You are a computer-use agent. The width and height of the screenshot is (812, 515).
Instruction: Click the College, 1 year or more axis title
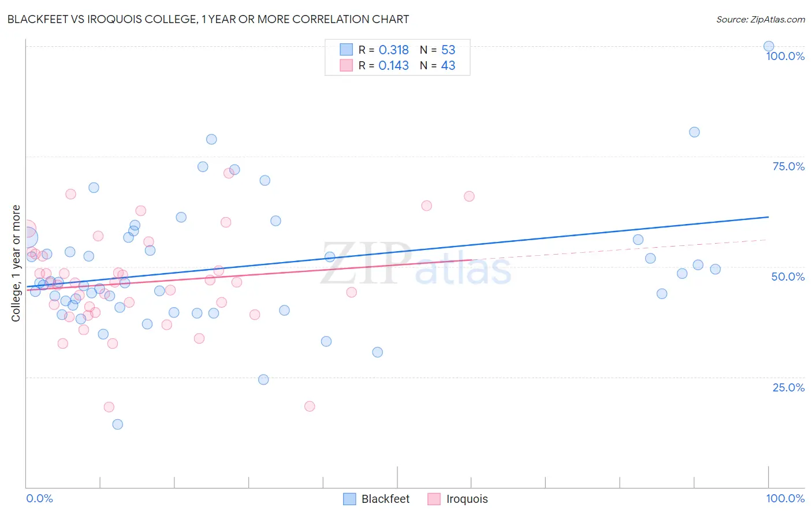(16, 263)
